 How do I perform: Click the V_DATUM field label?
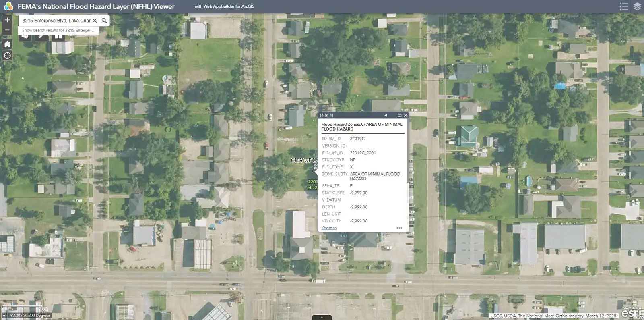331,200
